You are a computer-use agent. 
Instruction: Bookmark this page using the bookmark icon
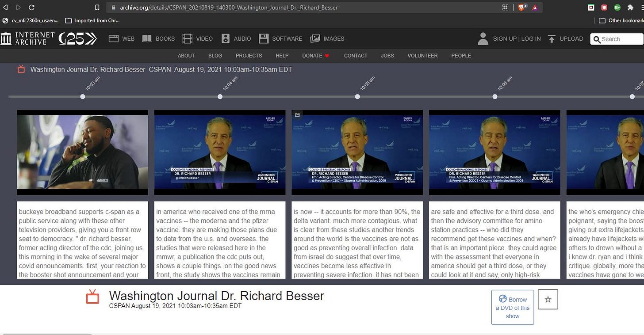97,8
